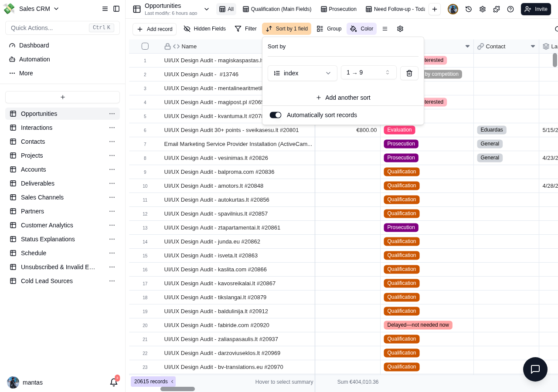Image resolution: width=558 pixels, height=392 pixels.
Task: Switch to the All view tab
Action: coord(226,9)
